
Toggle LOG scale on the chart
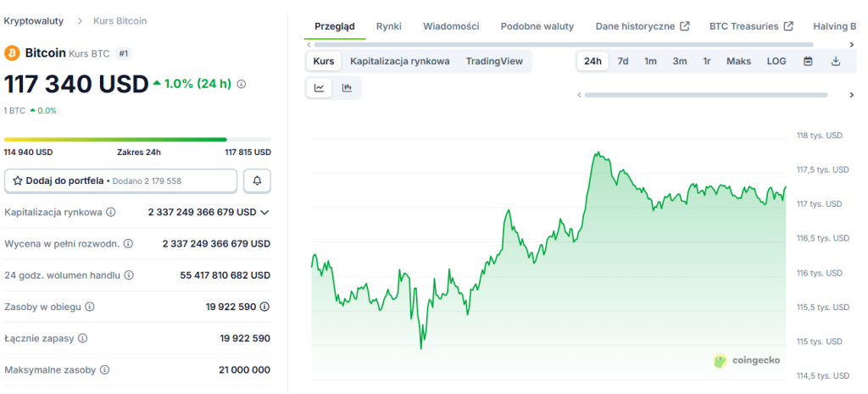point(776,61)
